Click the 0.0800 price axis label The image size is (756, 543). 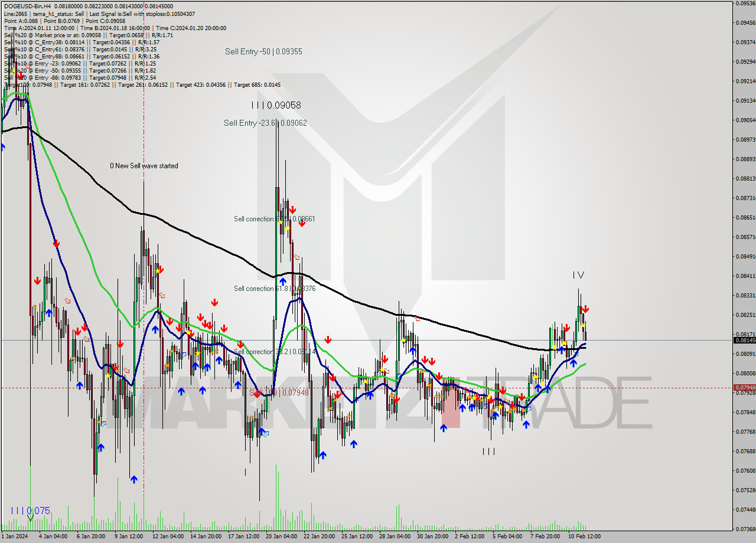[x=745, y=373]
